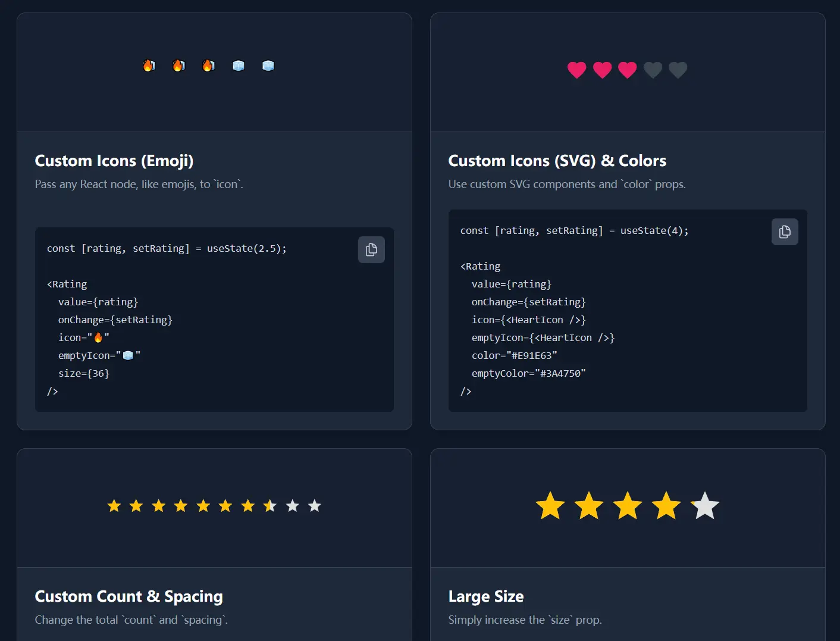Pick the fourth large yellow star

pyautogui.click(x=666, y=506)
